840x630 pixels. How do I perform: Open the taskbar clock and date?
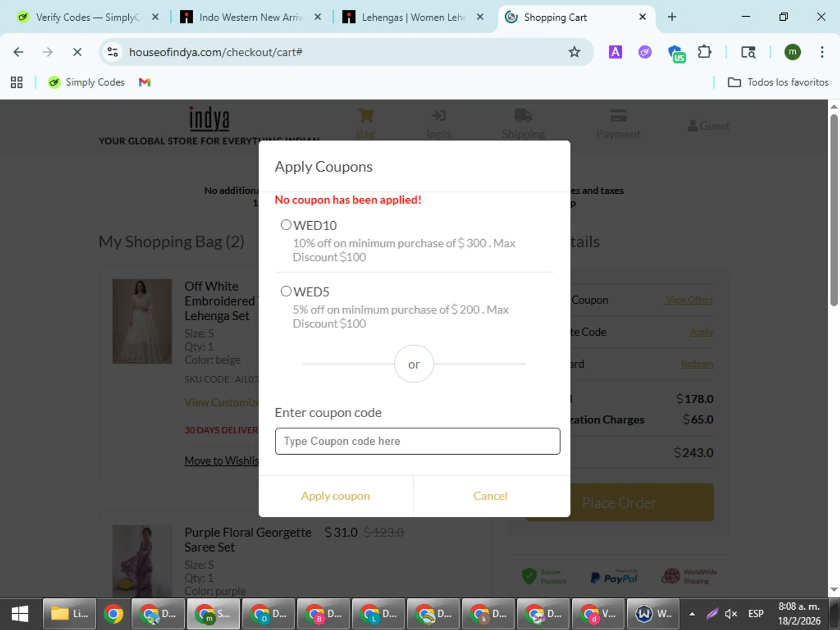click(799, 614)
